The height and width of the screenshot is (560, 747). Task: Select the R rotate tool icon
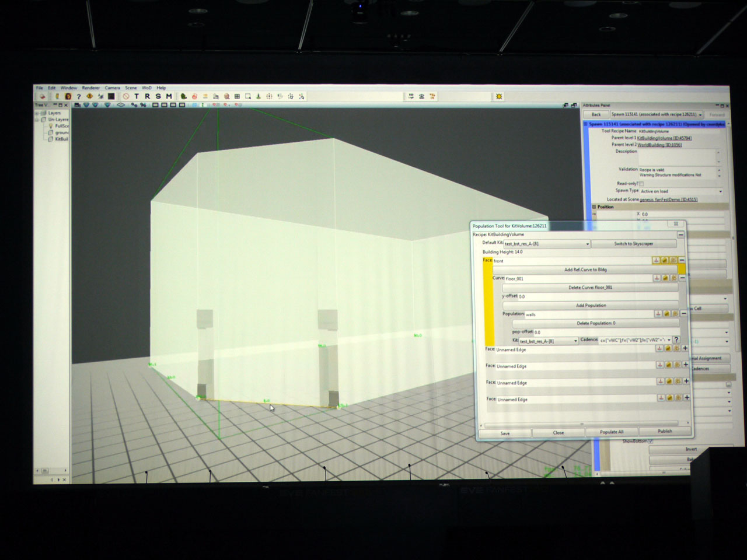[x=147, y=96]
